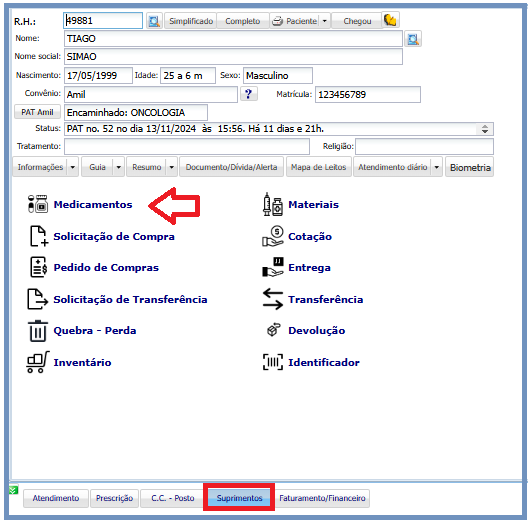Viewport: 530px width, 525px height.
Task: Click the Status field spinner arrows
Action: tap(485, 129)
